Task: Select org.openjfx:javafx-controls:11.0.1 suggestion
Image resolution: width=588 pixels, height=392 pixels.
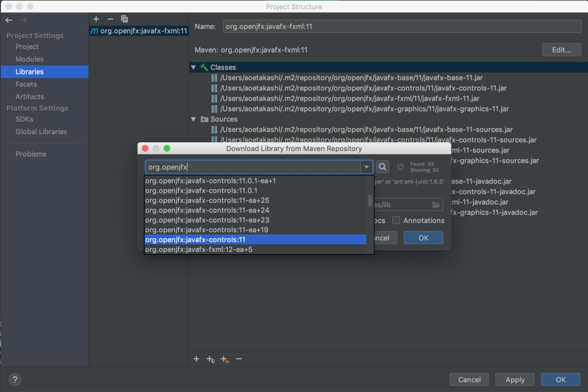Action: tap(256, 190)
